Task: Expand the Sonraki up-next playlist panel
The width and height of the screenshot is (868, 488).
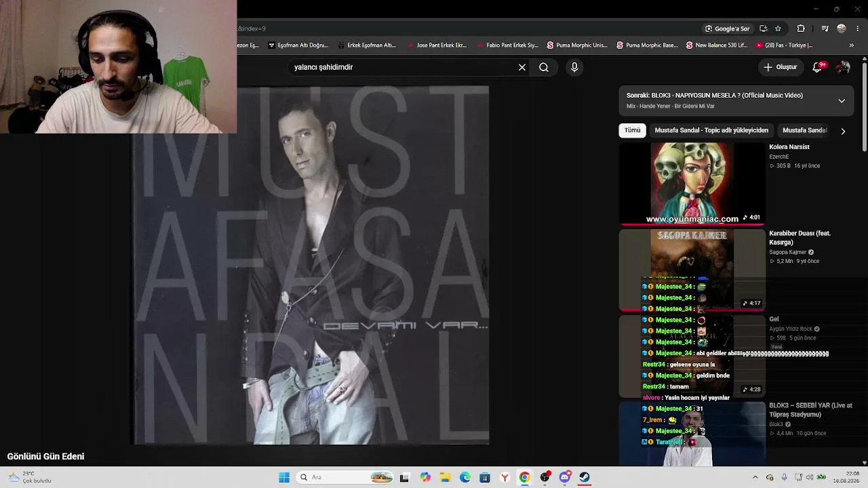Action: pyautogui.click(x=842, y=100)
